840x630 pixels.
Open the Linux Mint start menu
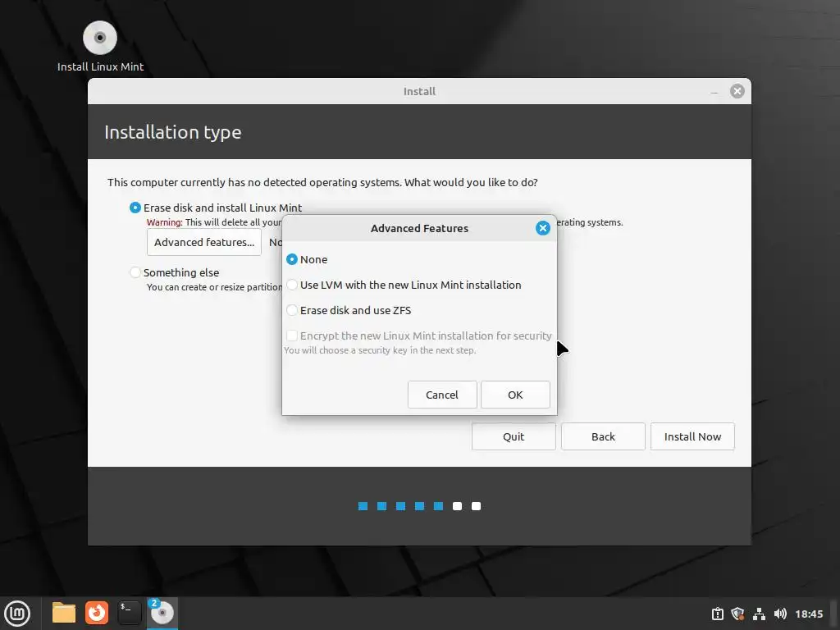click(x=17, y=613)
